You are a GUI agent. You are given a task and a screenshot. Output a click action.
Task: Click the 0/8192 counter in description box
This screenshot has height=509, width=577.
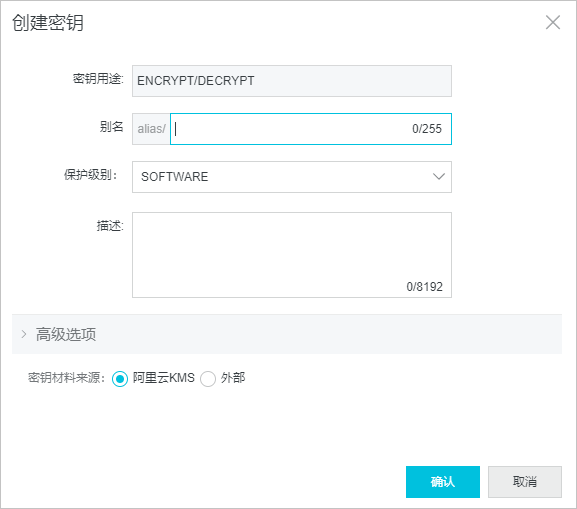(424, 287)
